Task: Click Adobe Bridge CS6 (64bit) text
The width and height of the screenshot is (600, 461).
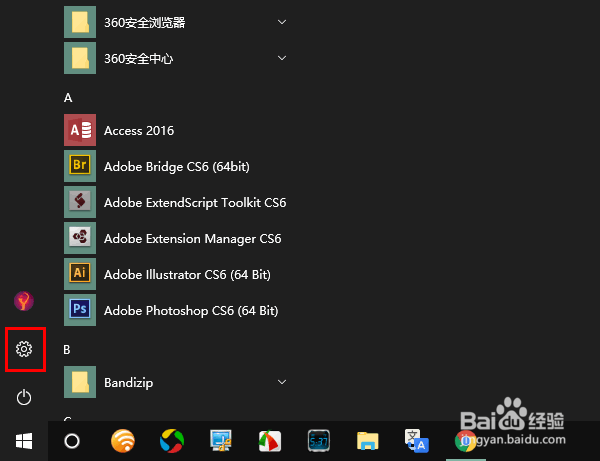Action: point(177,167)
